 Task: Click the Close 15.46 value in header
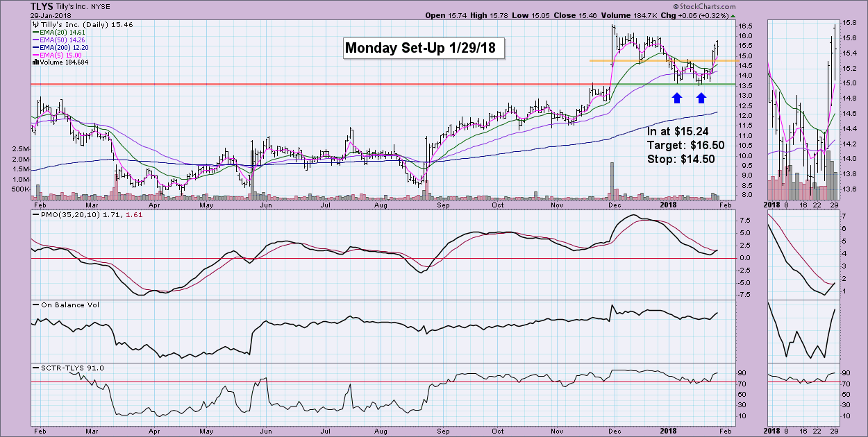click(x=574, y=15)
